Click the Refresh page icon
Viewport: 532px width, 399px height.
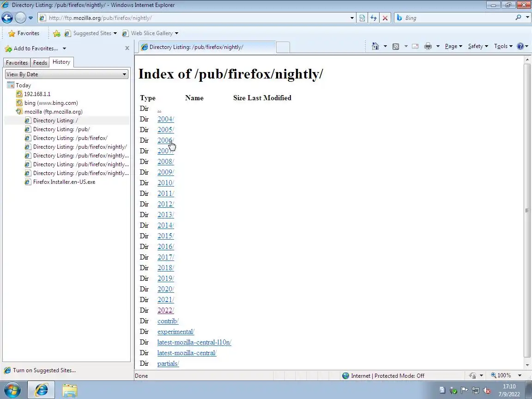374,18
